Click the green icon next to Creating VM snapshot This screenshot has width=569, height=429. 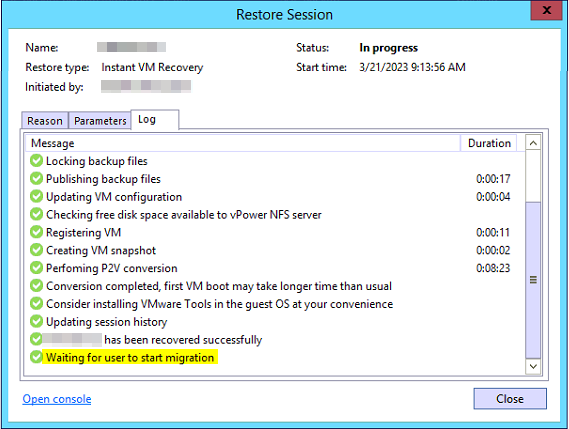click(36, 250)
